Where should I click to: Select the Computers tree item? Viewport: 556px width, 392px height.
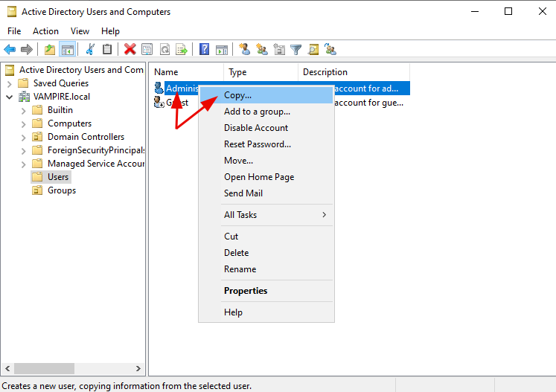click(x=69, y=123)
